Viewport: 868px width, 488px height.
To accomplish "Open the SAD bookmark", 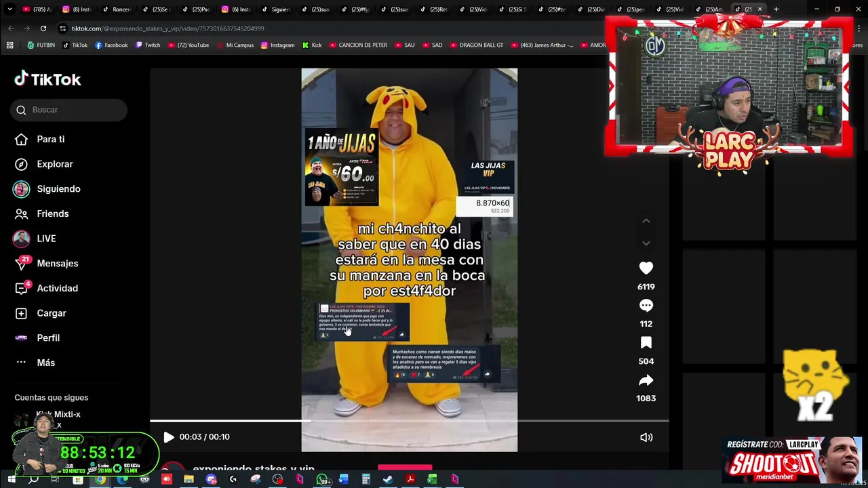I will (432, 45).
